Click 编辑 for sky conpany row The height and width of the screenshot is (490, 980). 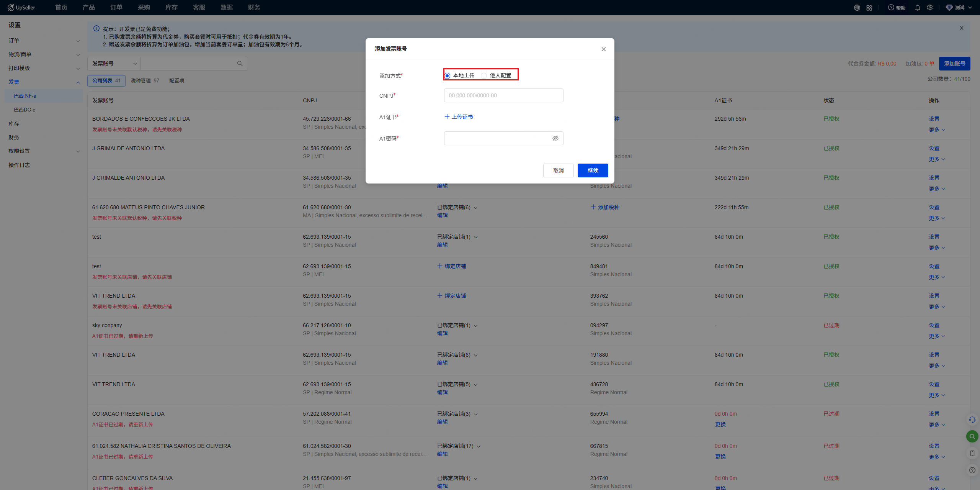443,333
